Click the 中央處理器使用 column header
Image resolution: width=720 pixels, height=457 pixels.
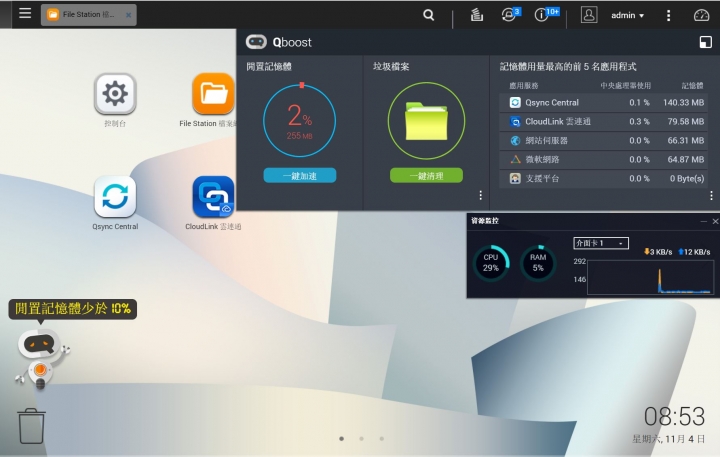point(625,85)
